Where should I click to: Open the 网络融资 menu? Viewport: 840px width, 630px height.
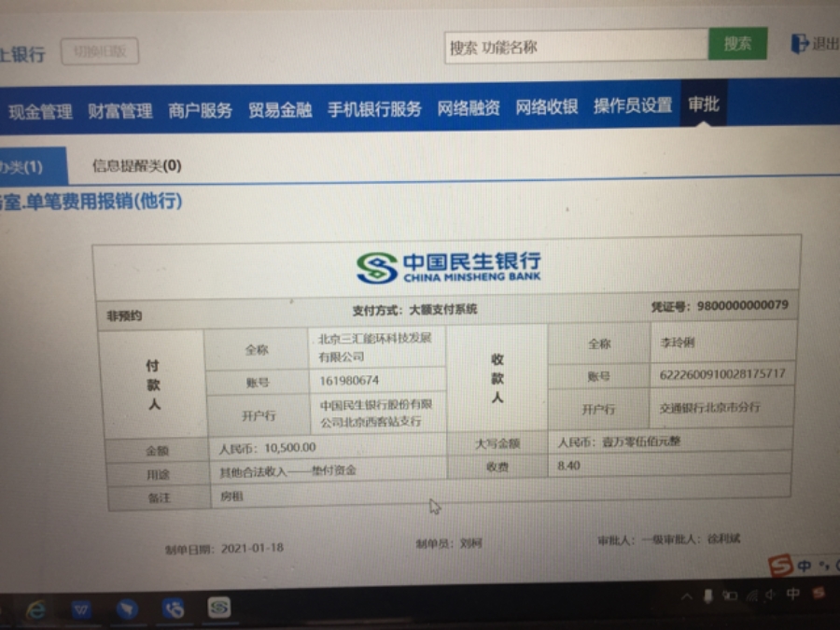pos(469,107)
